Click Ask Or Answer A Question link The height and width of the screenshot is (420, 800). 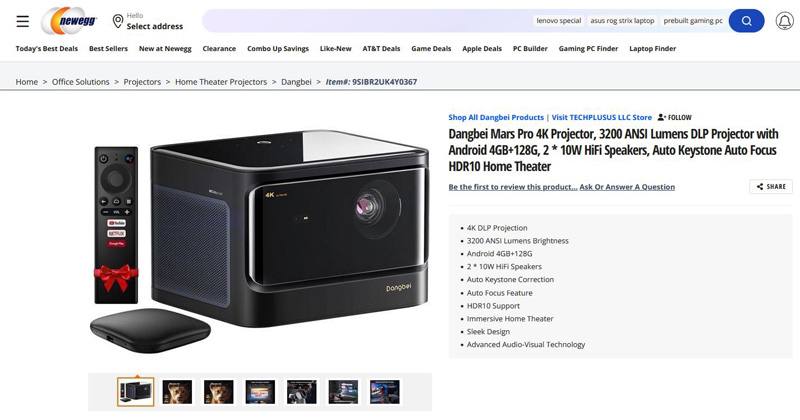[x=627, y=187]
